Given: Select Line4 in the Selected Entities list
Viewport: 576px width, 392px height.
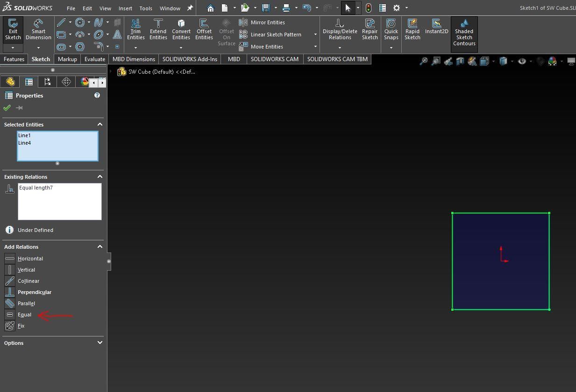Looking at the screenshot, I should pyautogui.click(x=25, y=143).
